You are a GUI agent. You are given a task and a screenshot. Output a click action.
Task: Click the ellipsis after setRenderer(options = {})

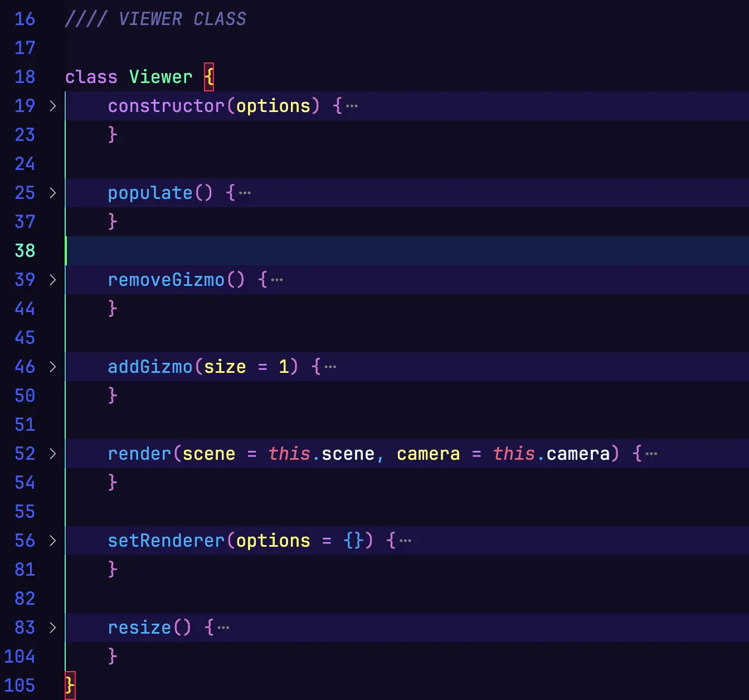coord(405,541)
